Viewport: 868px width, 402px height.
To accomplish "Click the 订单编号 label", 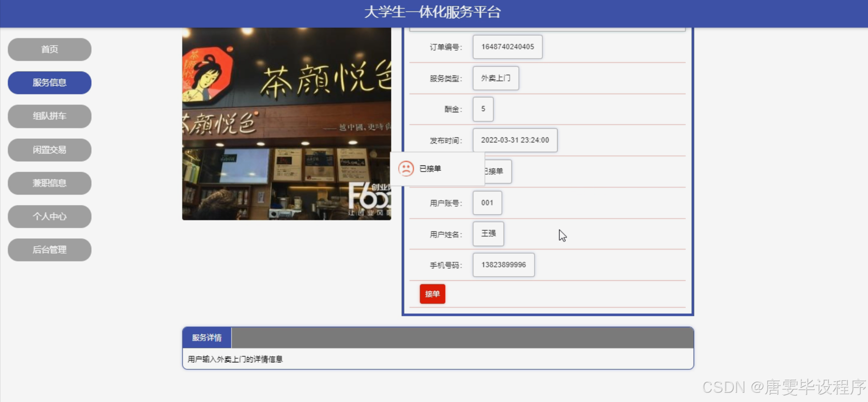I will coord(446,47).
